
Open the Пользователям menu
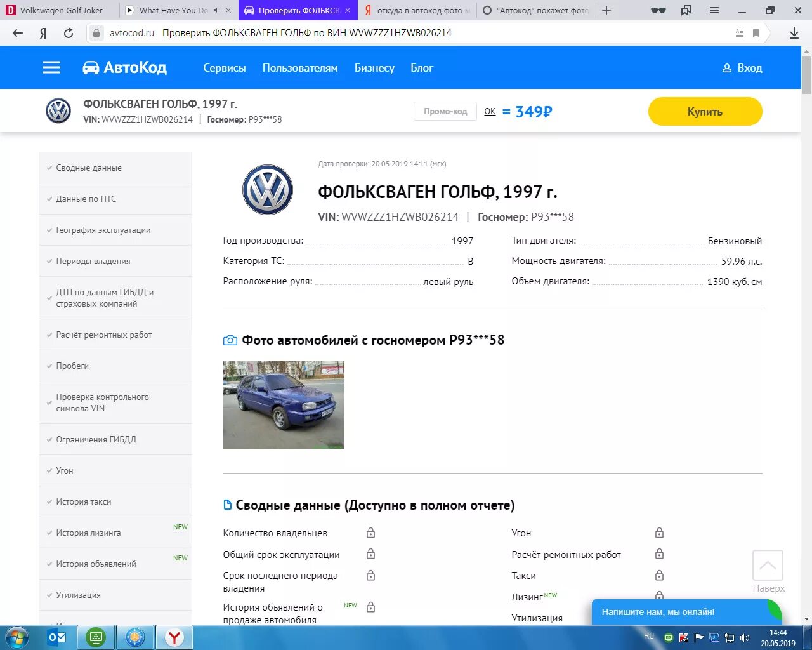[300, 68]
